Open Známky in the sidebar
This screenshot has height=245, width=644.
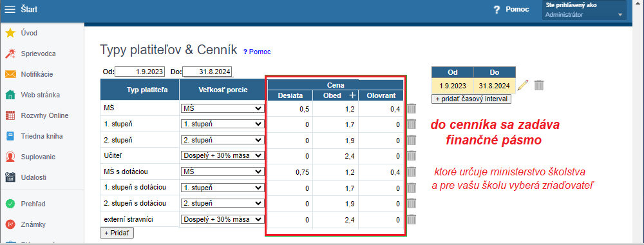coord(33,224)
